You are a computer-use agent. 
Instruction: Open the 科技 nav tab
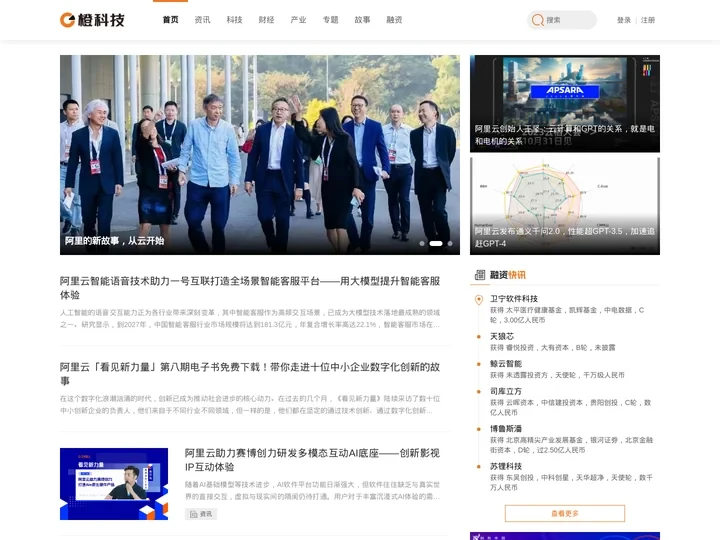[x=234, y=20]
